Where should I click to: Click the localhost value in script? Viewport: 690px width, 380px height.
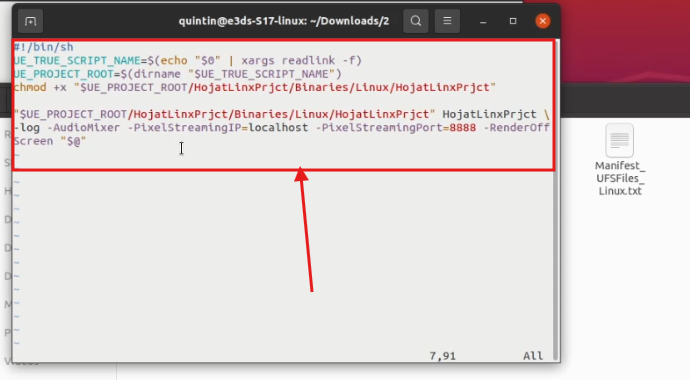click(279, 128)
